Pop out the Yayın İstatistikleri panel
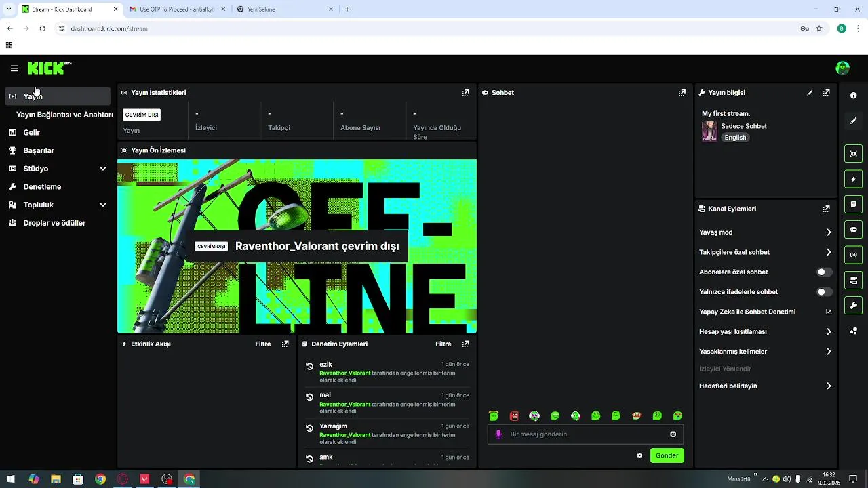Viewport: 868px width, 488px height. [466, 93]
